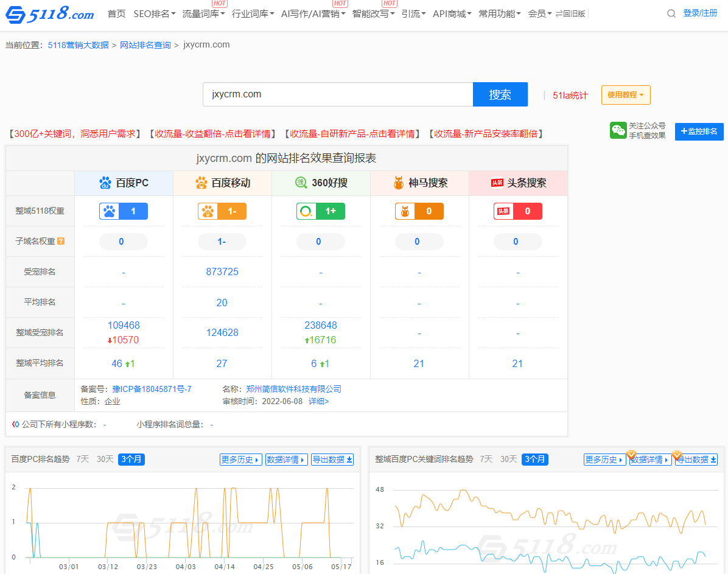
Task: Open the 51la统计 link
Action: point(570,96)
